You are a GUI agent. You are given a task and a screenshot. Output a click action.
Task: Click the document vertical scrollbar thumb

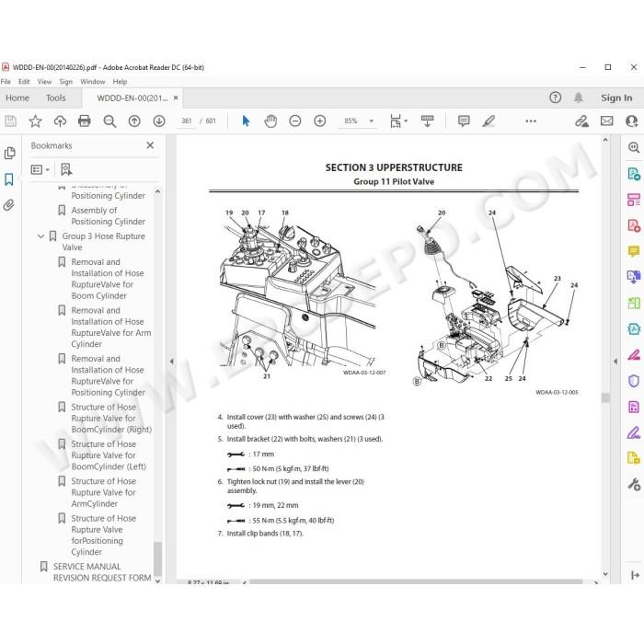click(605, 397)
